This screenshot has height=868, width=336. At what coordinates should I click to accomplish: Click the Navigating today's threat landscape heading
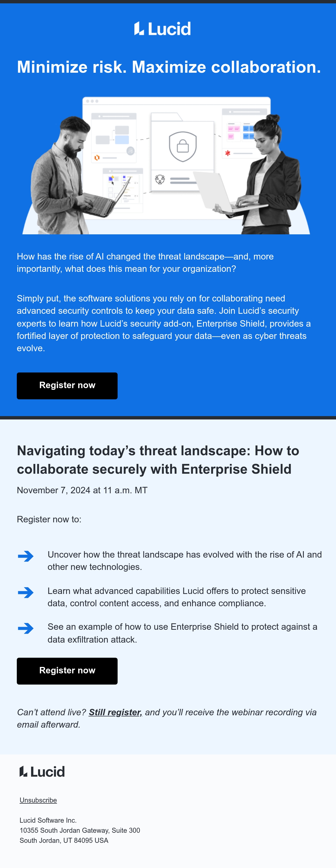click(158, 460)
